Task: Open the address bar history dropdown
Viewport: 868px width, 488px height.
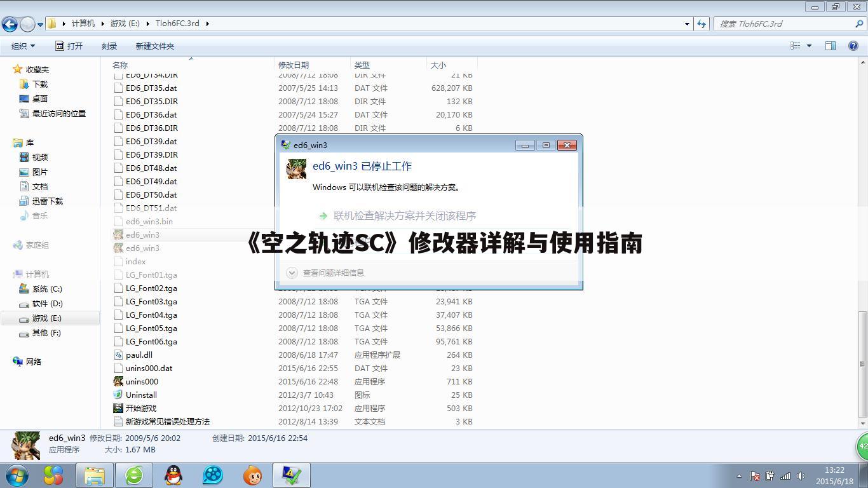Action: 687,24
